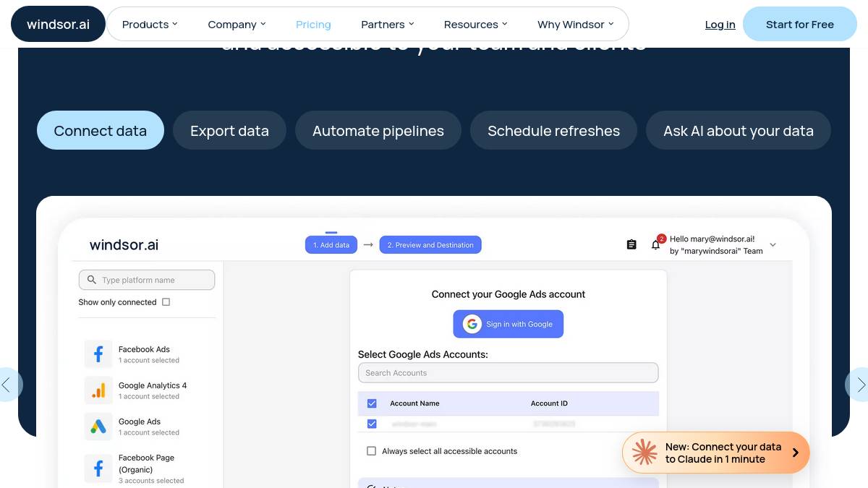868x488 pixels.
Task: Click the Google Analytics 4 icon
Action: point(98,390)
